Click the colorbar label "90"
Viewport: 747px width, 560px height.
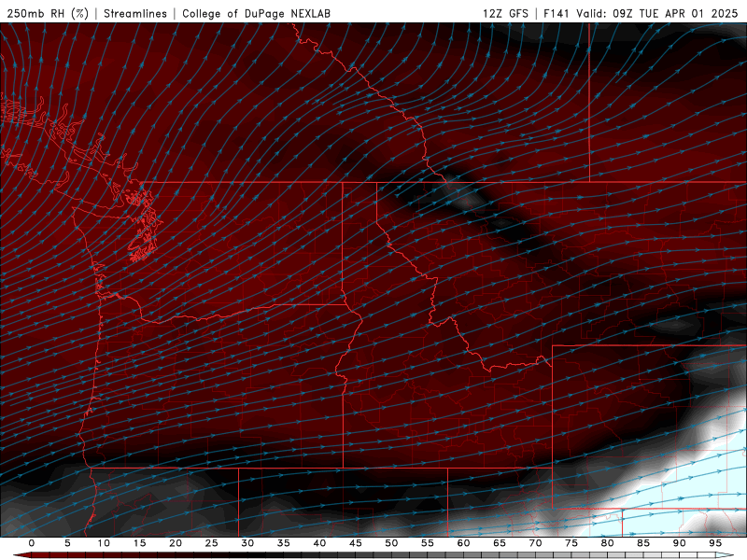tap(679, 543)
